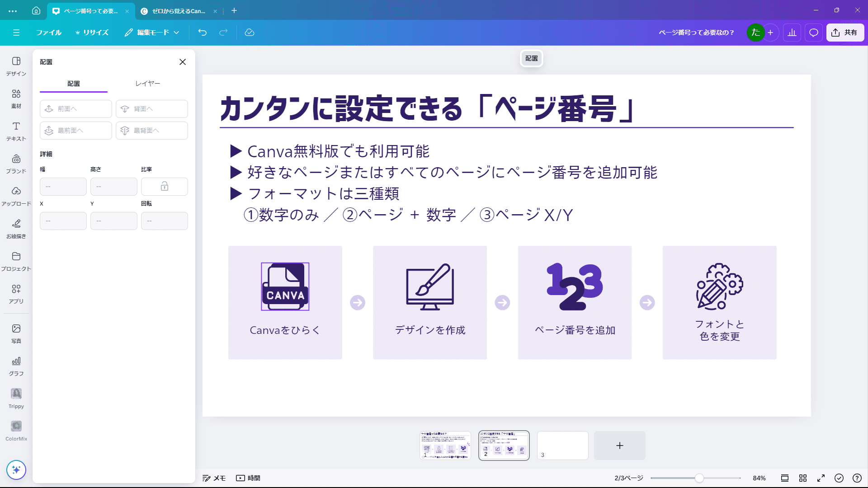Open the デザイン sidebar panel

pos(16,66)
